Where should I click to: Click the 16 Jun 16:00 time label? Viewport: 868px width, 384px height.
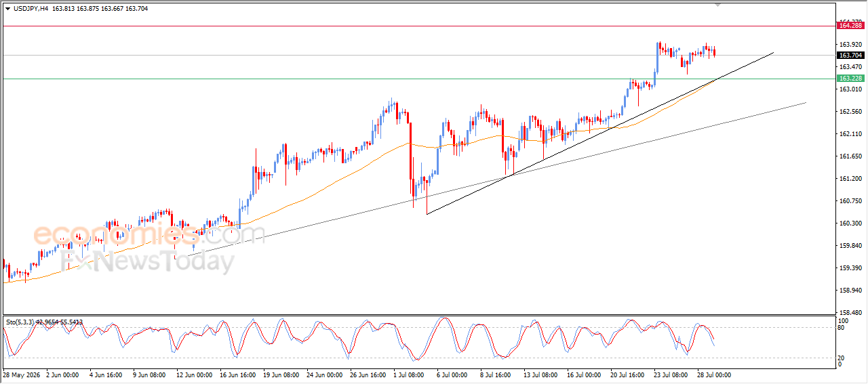239,375
